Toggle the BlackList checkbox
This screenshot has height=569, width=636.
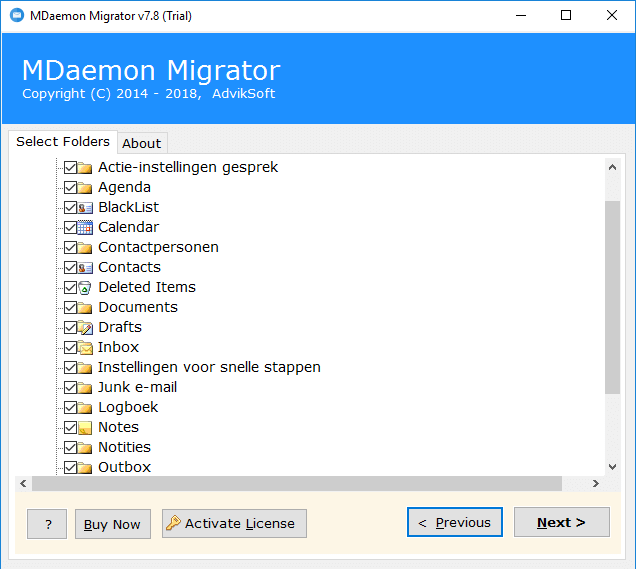71,208
